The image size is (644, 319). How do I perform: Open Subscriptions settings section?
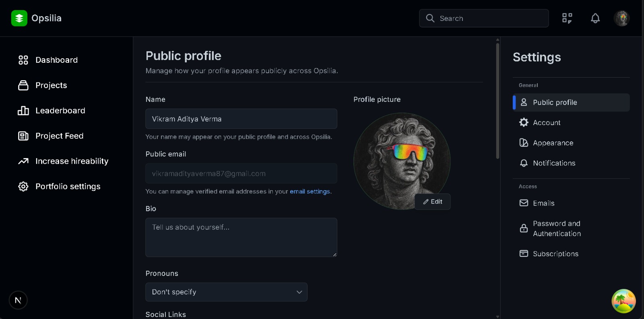click(555, 254)
